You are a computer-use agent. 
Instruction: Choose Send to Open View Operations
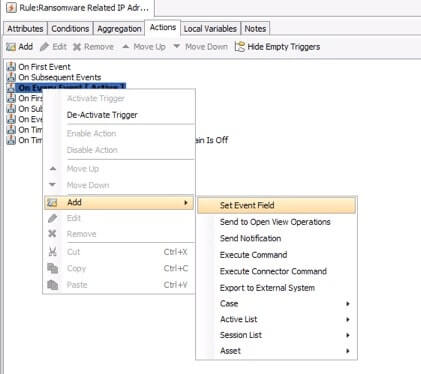click(x=276, y=222)
